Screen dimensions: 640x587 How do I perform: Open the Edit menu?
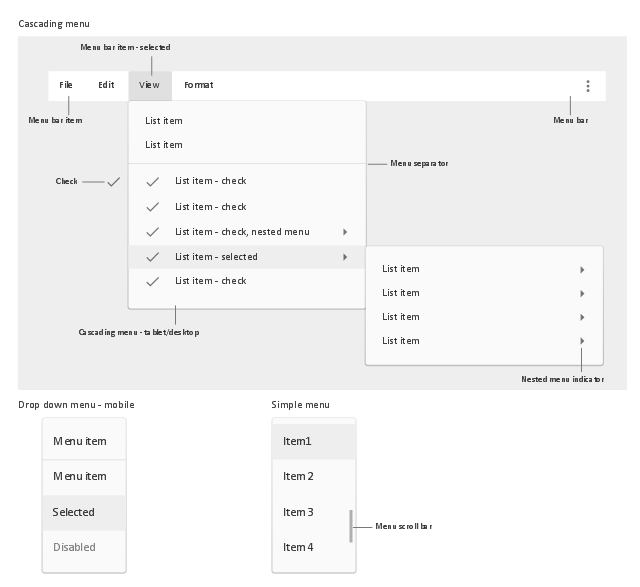106,85
